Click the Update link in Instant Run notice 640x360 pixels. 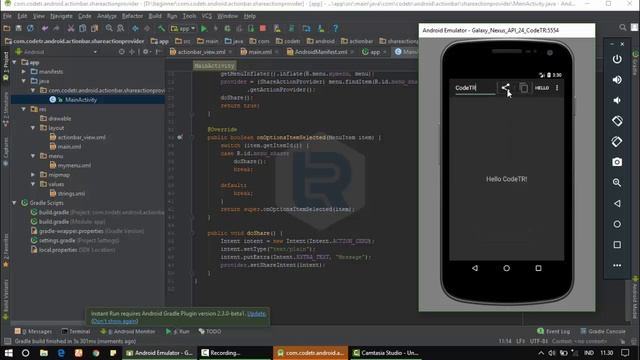[256, 313]
